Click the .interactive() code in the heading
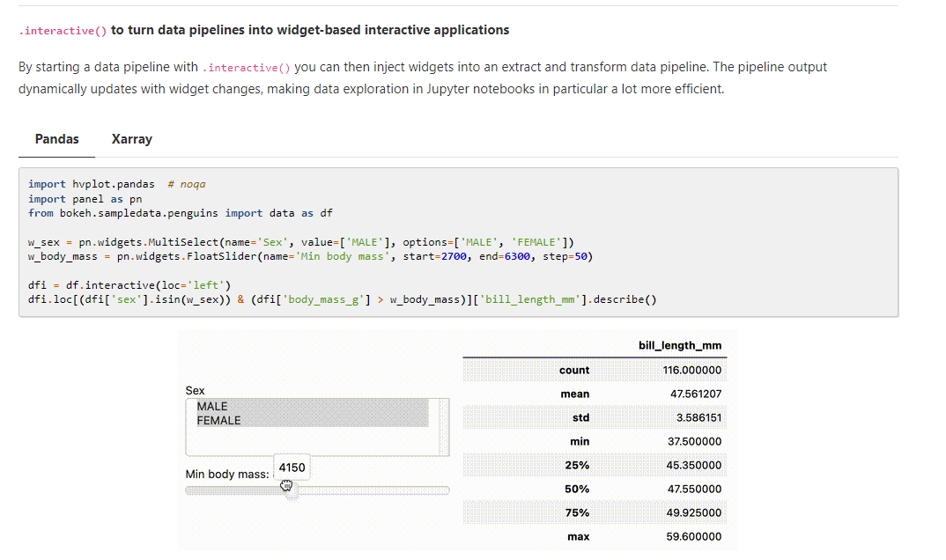This screenshot has width=946, height=560. point(61,29)
